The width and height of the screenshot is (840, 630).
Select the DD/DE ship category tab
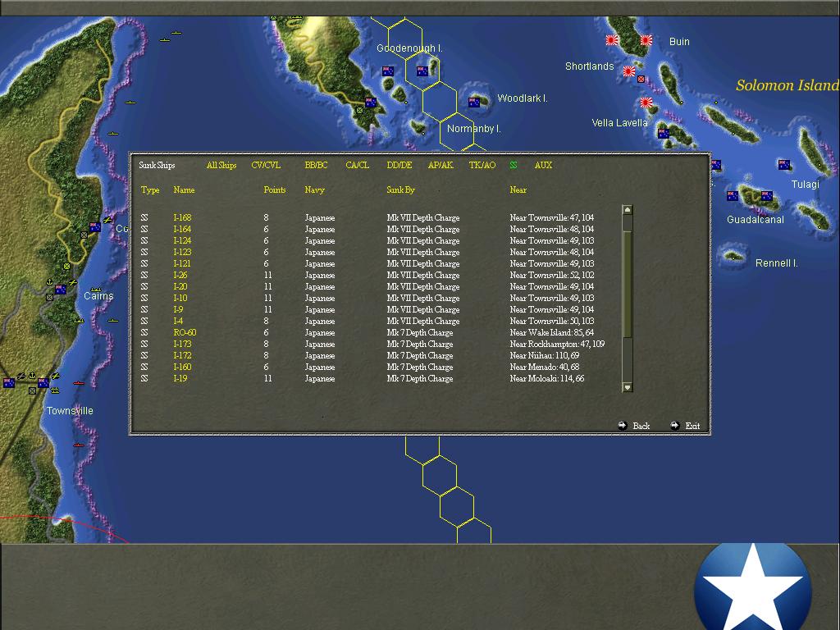pos(399,165)
